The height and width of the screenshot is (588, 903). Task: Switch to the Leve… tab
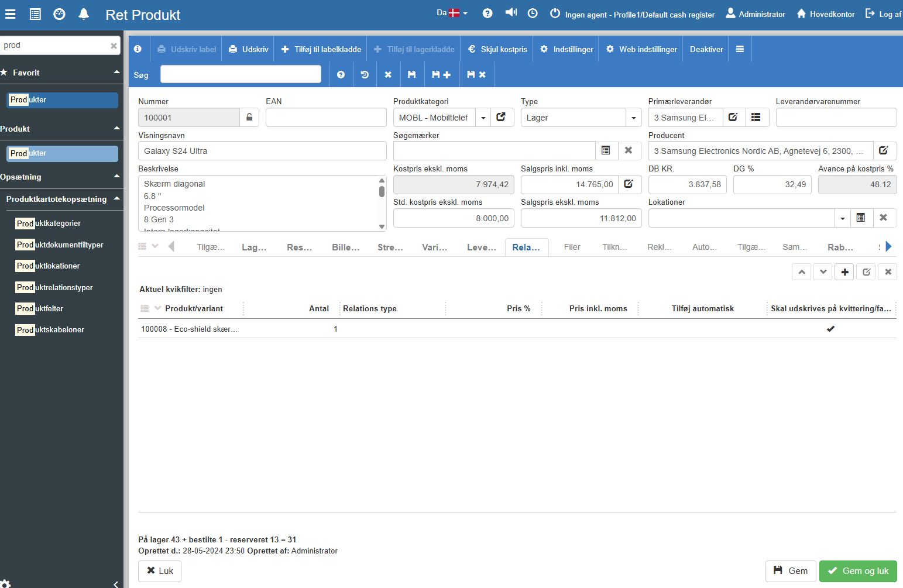(482, 247)
